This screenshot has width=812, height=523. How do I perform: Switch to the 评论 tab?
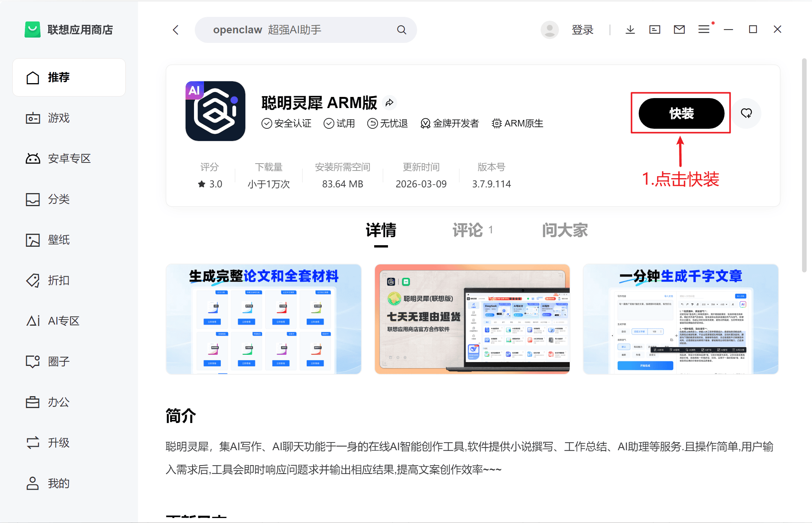click(472, 230)
